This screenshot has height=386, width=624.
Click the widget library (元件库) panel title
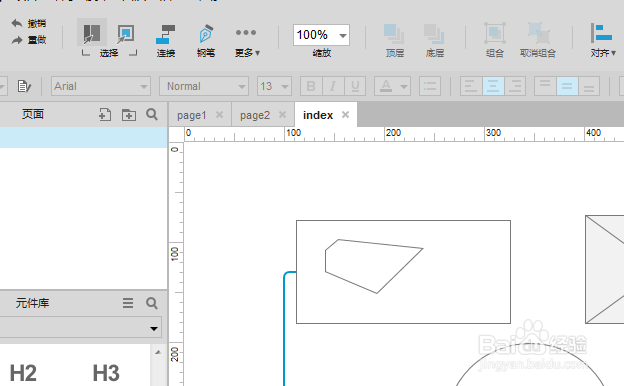33,303
